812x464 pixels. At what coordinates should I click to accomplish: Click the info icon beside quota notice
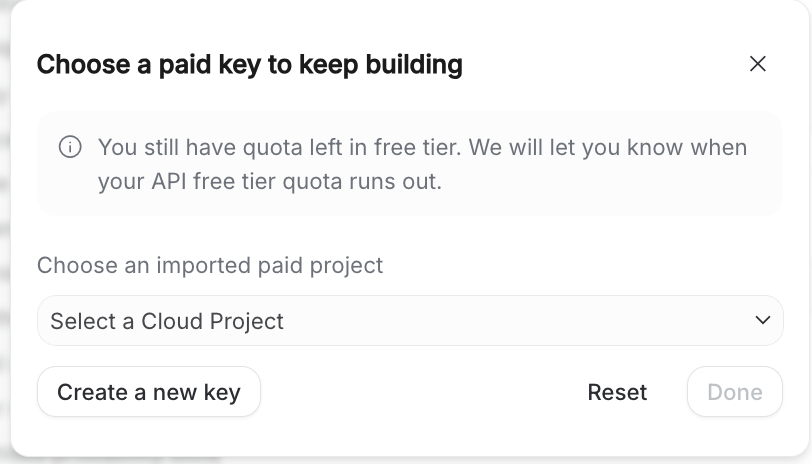point(70,147)
